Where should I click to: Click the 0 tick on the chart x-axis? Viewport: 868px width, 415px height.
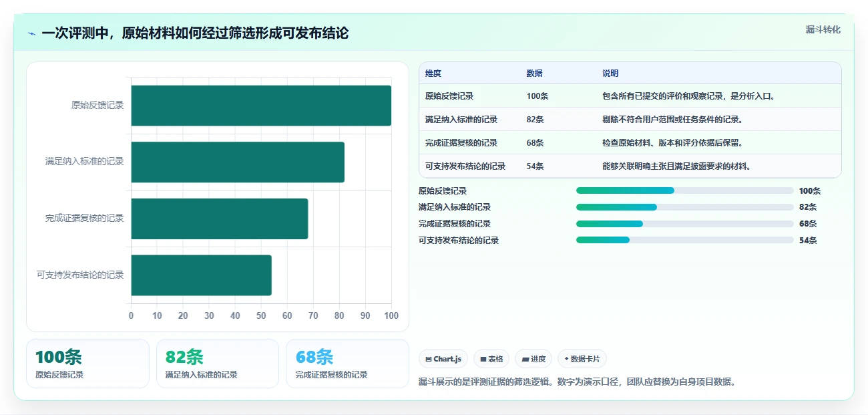131,315
